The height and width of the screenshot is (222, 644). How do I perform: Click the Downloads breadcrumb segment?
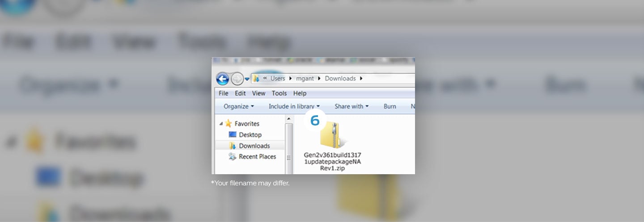[x=340, y=79]
